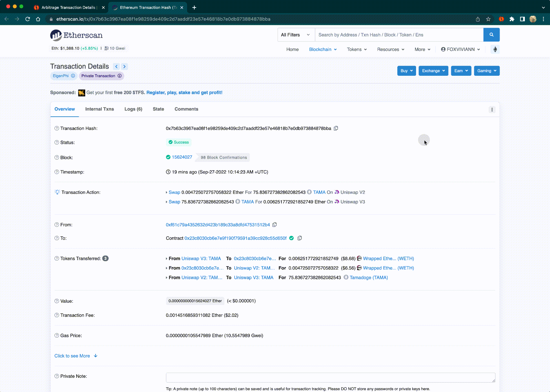
Task: Click the help icon beside Block
Action: coord(57,158)
